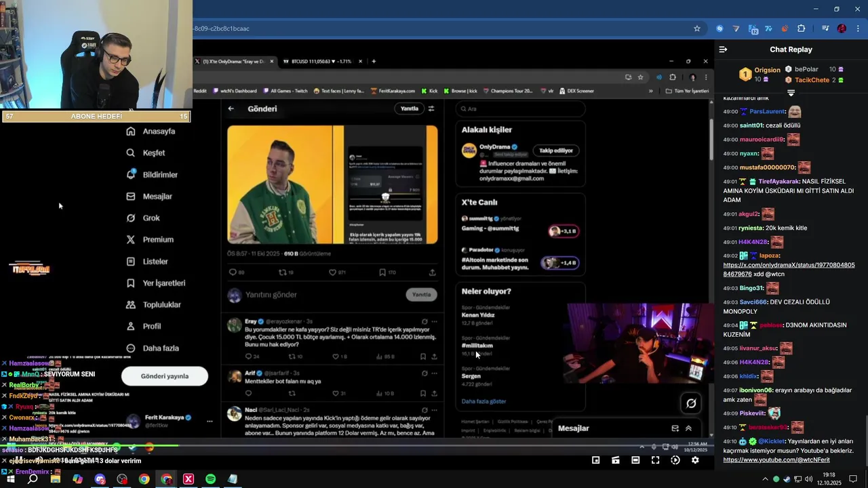This screenshot has width=868, height=488.
Task: Go back with the arrow beside Gönderi
Action: 231,108
